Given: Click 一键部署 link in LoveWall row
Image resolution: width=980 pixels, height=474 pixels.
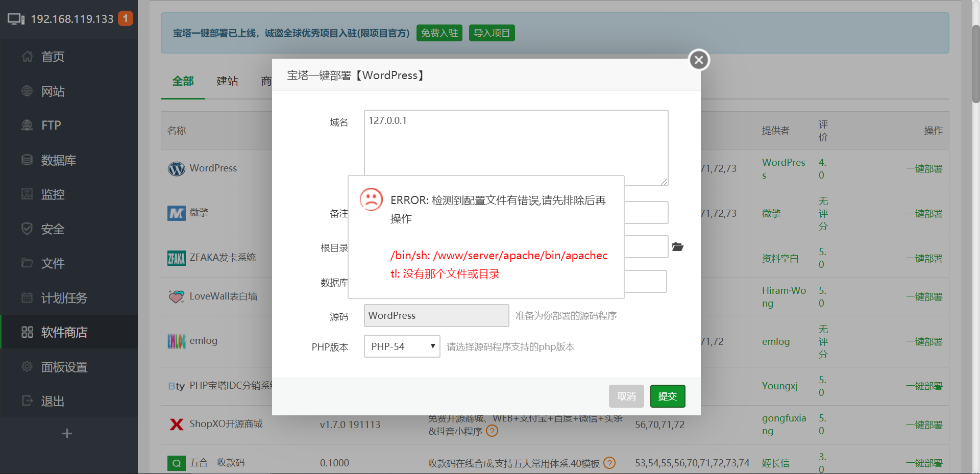Looking at the screenshot, I should 924,297.
